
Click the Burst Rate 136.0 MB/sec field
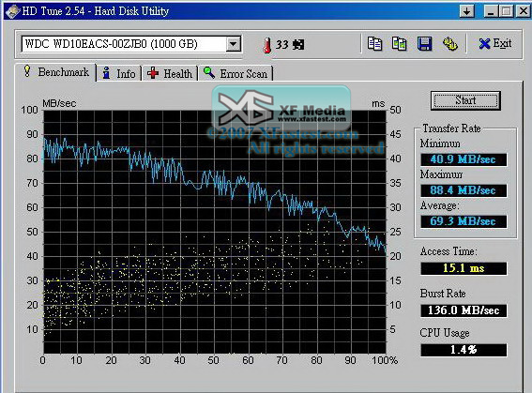464,310
